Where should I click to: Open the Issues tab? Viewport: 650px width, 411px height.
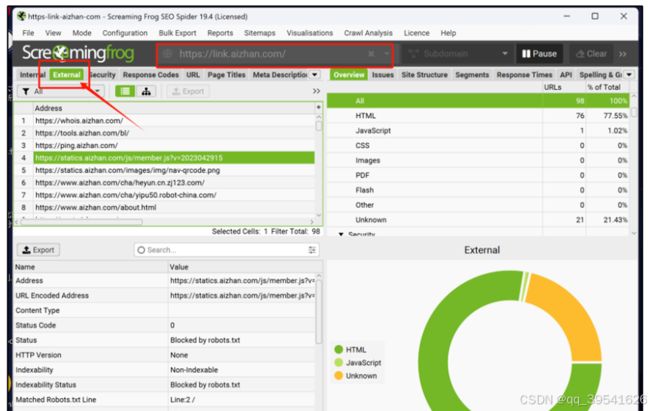point(383,75)
